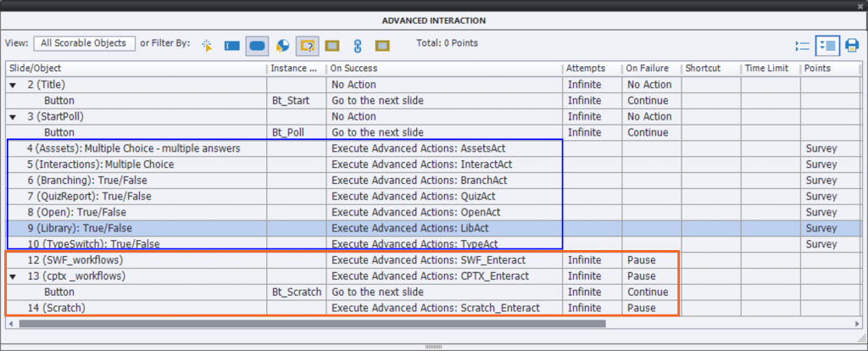Close the Advanced Interaction panel
The height and width of the screenshot is (351, 868).
pos(859,8)
